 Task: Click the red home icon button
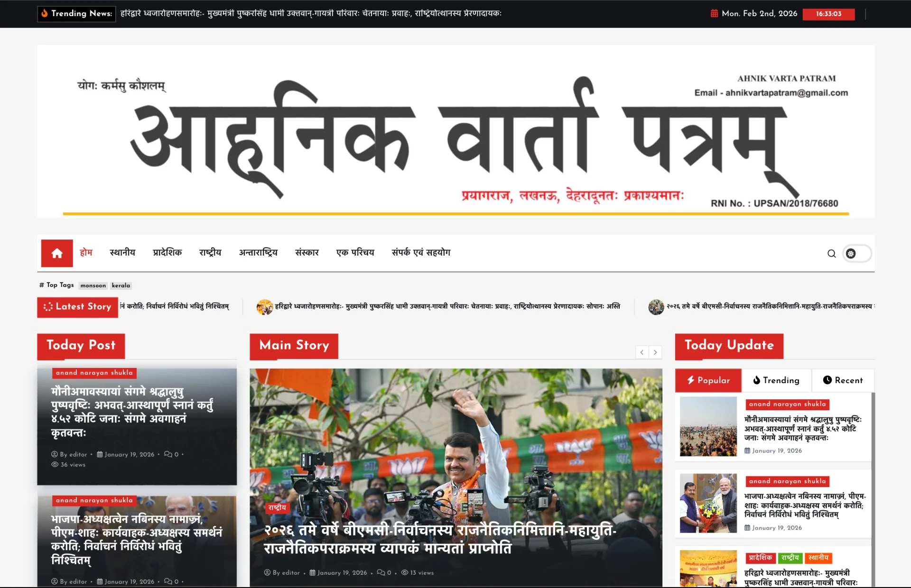click(57, 253)
